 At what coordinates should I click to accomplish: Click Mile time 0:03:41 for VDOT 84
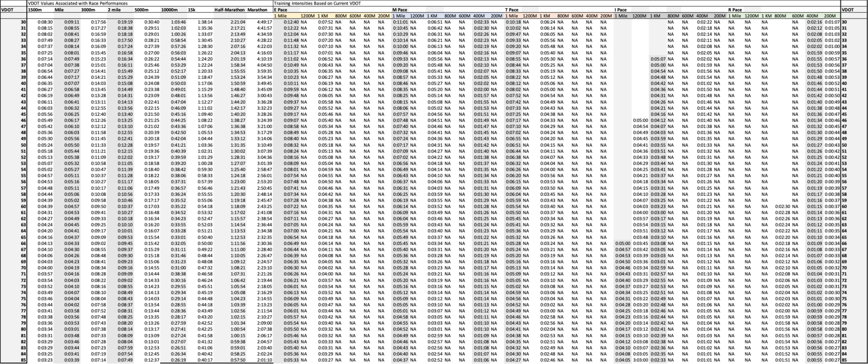(72, 354)
